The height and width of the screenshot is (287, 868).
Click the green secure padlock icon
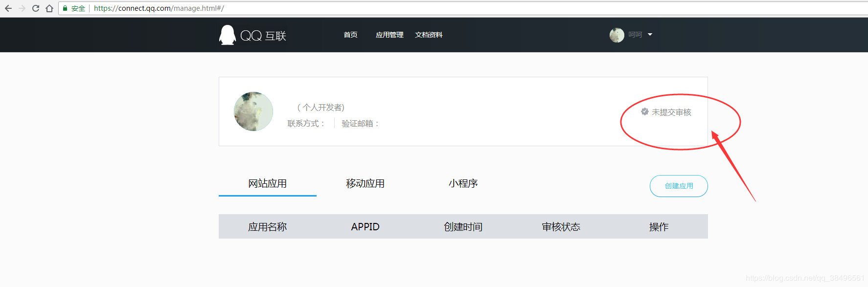click(x=65, y=8)
